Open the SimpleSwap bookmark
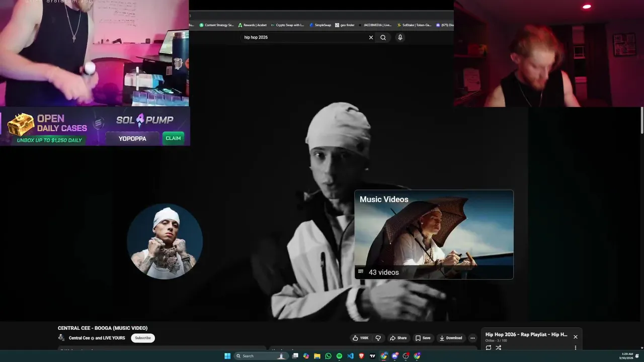The image size is (644, 362). pos(320,25)
